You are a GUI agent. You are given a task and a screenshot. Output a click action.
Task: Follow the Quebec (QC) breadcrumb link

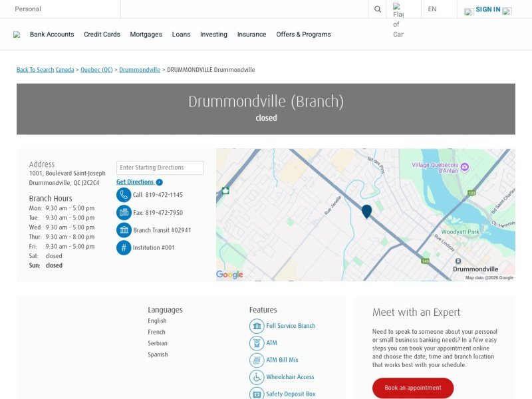tap(96, 70)
